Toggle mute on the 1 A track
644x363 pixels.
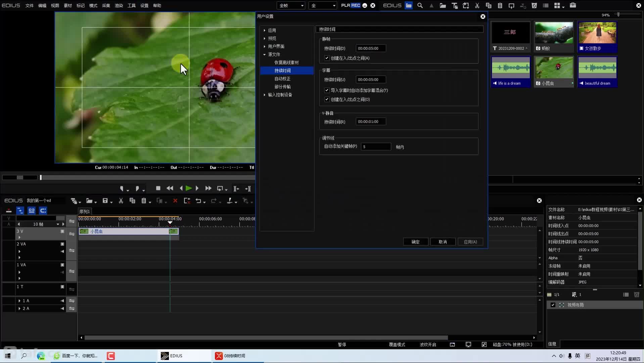click(x=62, y=301)
